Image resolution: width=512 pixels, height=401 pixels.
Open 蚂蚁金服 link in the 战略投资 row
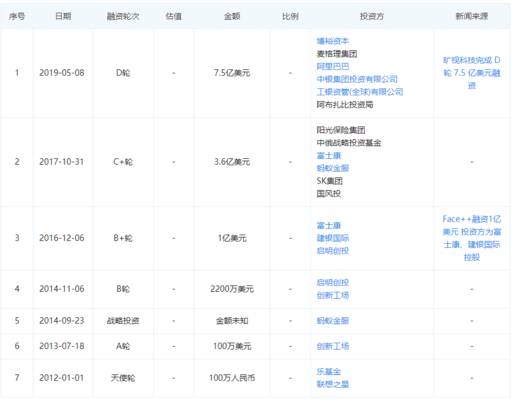pos(332,321)
